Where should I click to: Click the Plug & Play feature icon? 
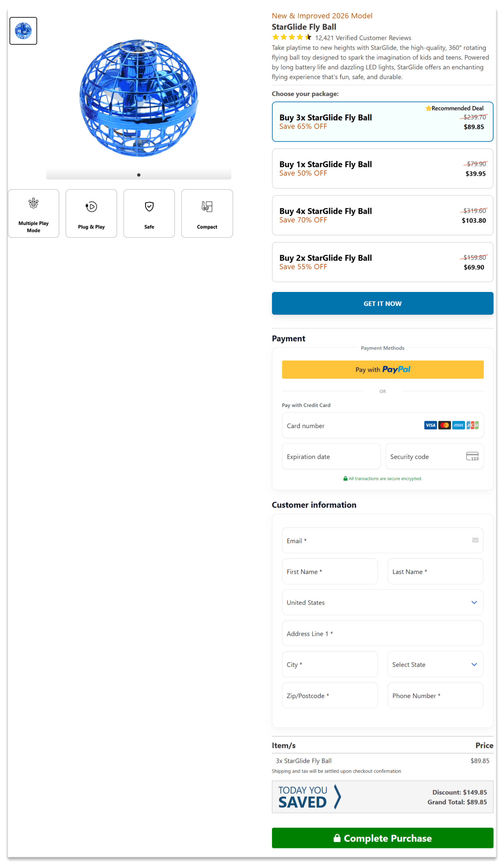click(91, 207)
